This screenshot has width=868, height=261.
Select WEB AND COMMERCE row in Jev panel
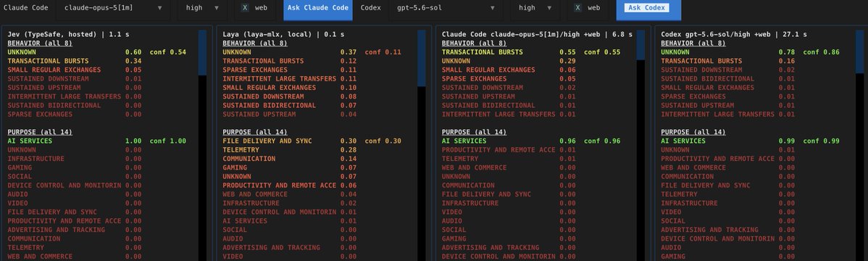click(x=75, y=256)
